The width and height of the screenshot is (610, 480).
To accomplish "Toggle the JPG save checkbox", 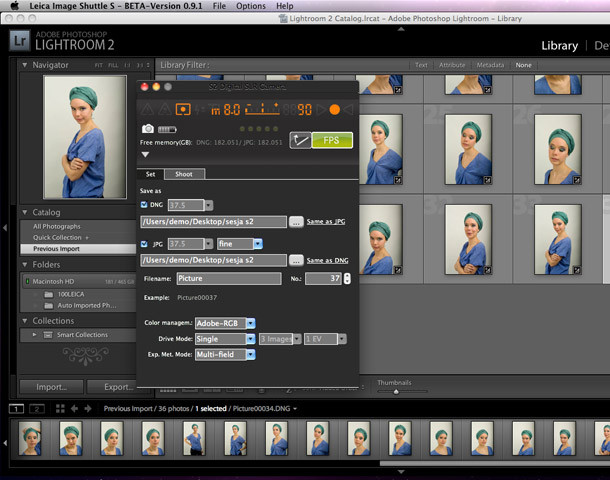I will (144, 244).
